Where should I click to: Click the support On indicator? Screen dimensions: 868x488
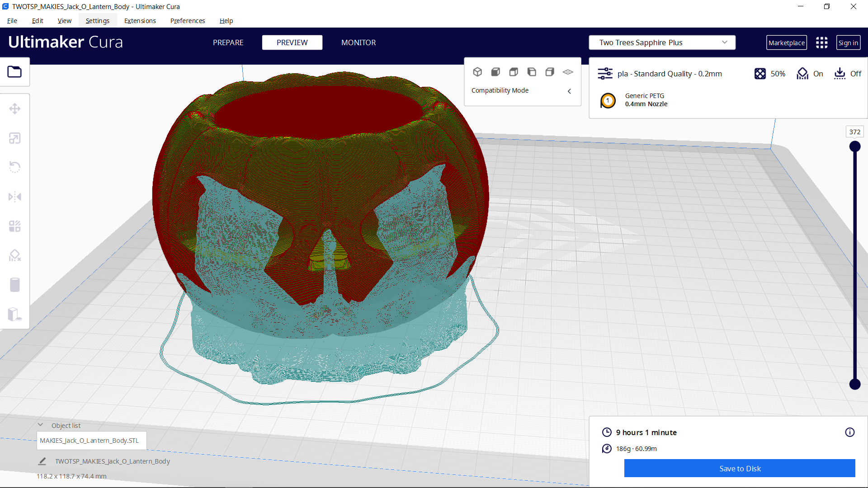click(x=810, y=74)
